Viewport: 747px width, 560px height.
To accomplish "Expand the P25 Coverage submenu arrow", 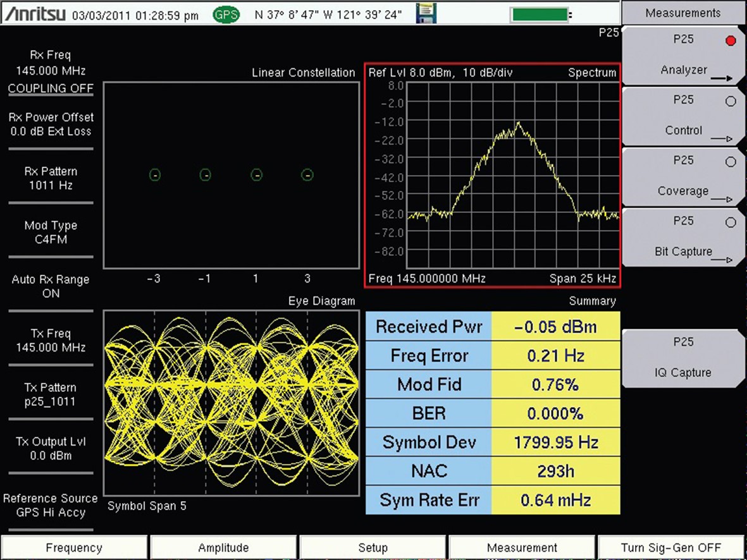I will pyautogui.click(x=720, y=200).
